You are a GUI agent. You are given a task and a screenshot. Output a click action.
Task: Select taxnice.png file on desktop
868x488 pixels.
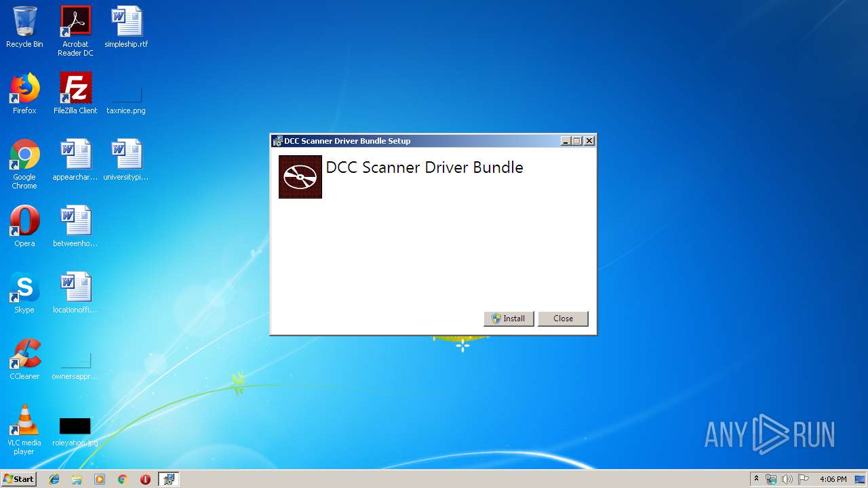126,98
